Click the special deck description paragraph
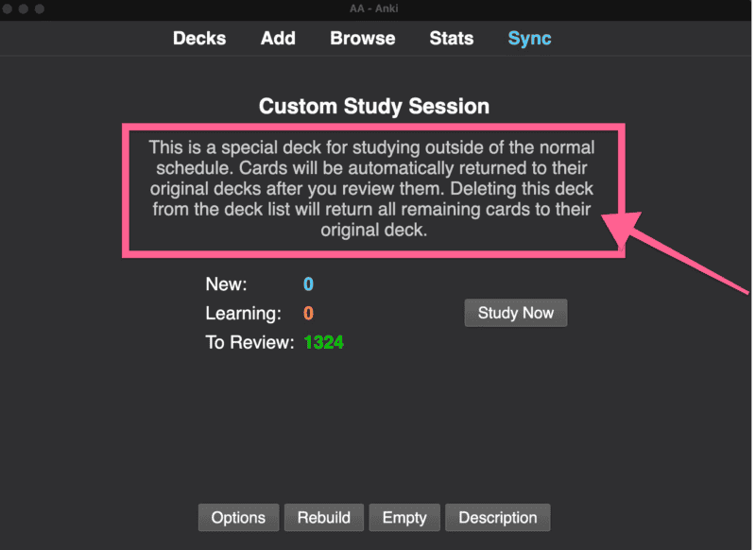 tap(371, 188)
